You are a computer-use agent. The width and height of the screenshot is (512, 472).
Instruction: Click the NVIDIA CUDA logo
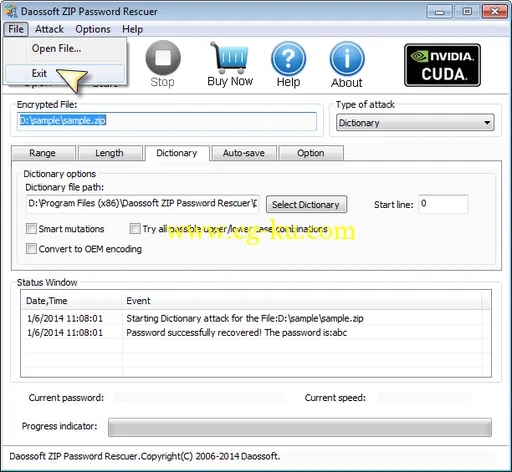click(442, 65)
